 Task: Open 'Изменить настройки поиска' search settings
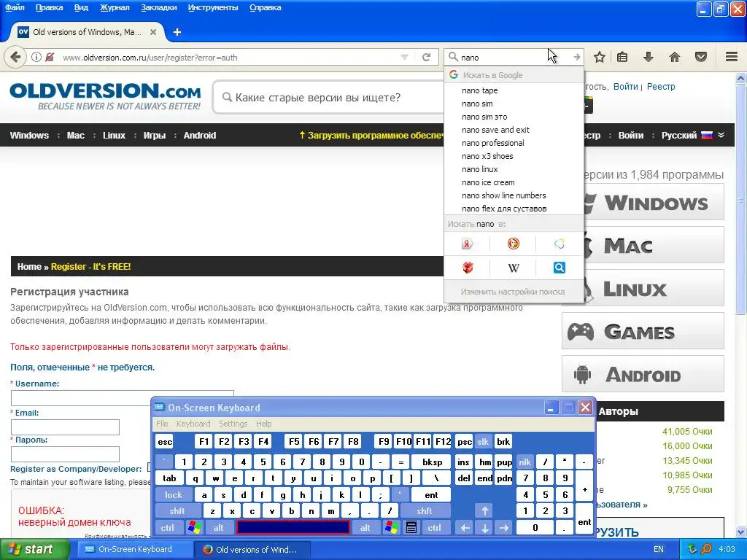(513, 292)
